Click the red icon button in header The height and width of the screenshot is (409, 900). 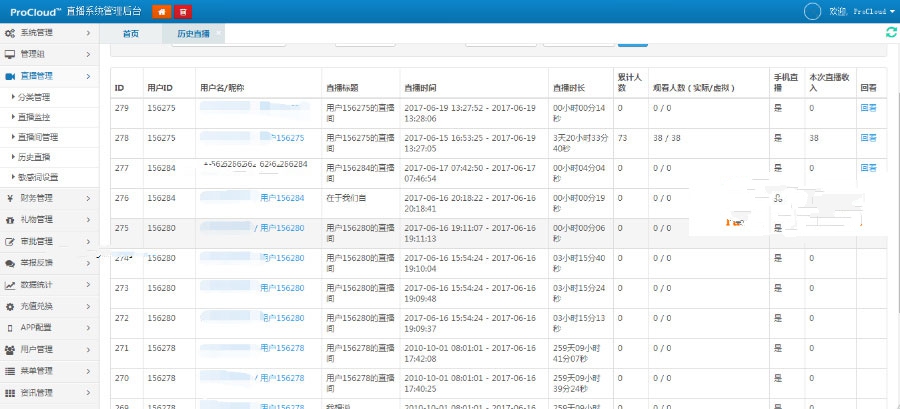point(181,11)
